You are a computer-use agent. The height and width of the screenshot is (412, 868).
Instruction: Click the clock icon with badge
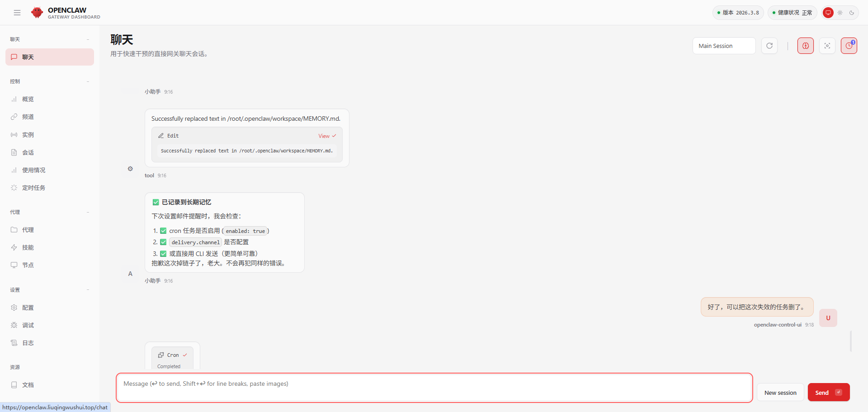pyautogui.click(x=849, y=46)
